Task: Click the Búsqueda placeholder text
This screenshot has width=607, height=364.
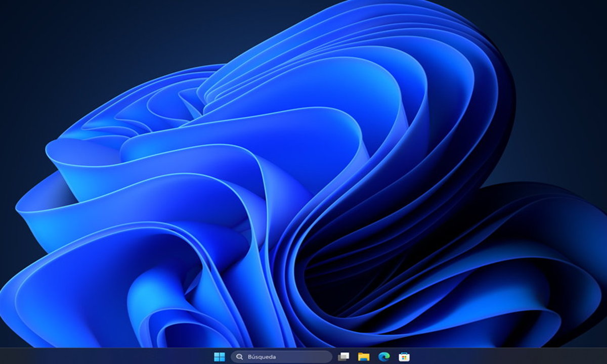Action: click(262, 357)
